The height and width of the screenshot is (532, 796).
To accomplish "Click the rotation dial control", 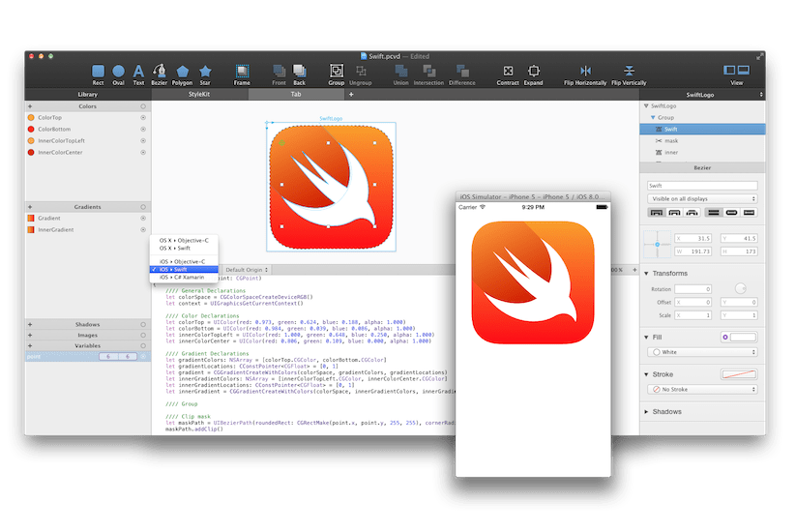I will pyautogui.click(x=740, y=289).
